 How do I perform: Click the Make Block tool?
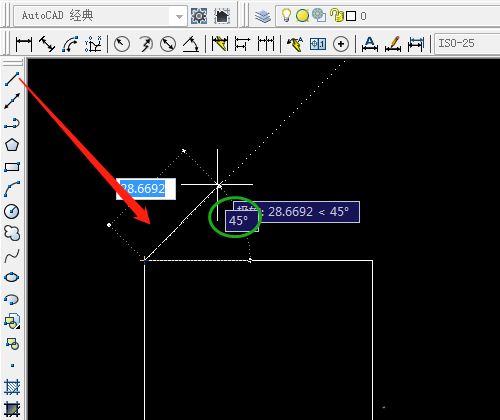(12, 343)
